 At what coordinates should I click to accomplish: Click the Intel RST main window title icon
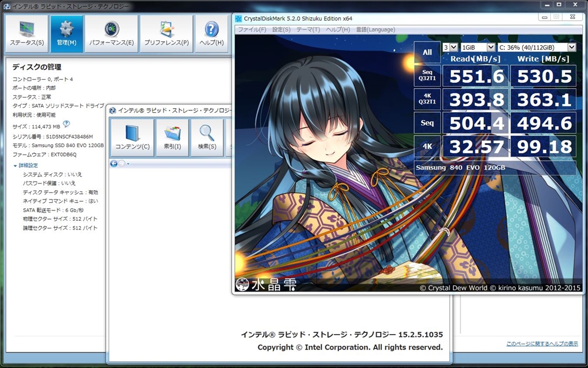click(6, 6)
